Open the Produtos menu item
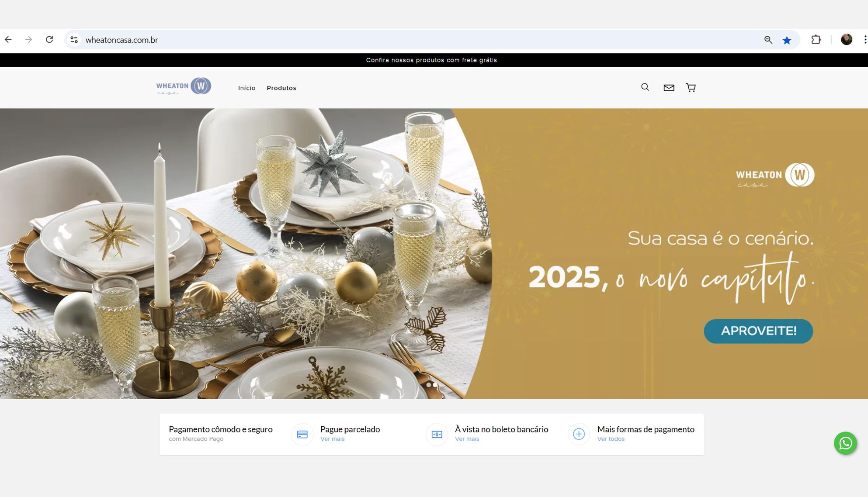 point(281,88)
